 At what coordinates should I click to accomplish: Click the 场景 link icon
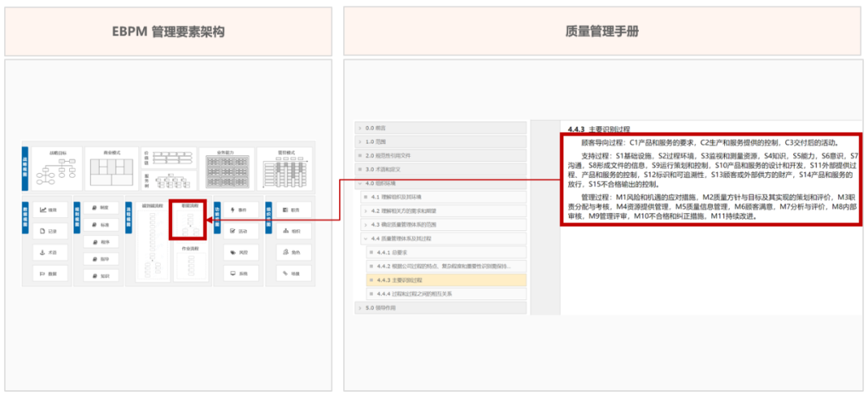pos(286,274)
